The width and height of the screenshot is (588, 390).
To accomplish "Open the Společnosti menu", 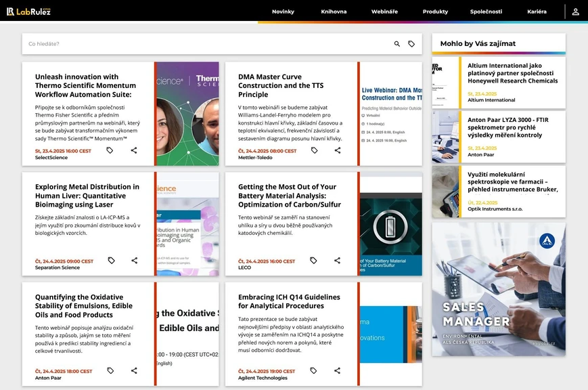I will pos(486,12).
